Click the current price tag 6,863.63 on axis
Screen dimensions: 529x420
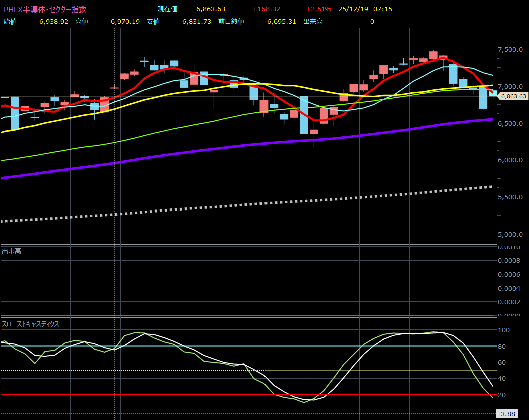tap(513, 96)
